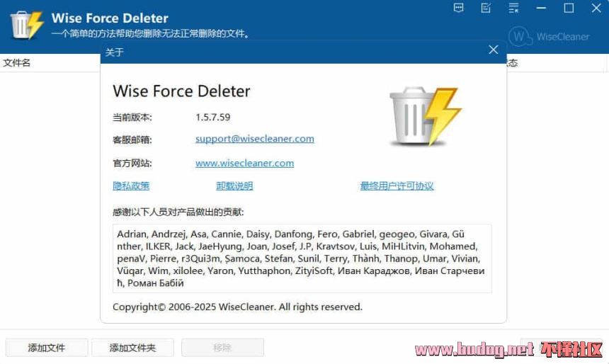Maximize the application window
Image resolution: width=609 pixels, height=364 pixels.
[569, 8]
